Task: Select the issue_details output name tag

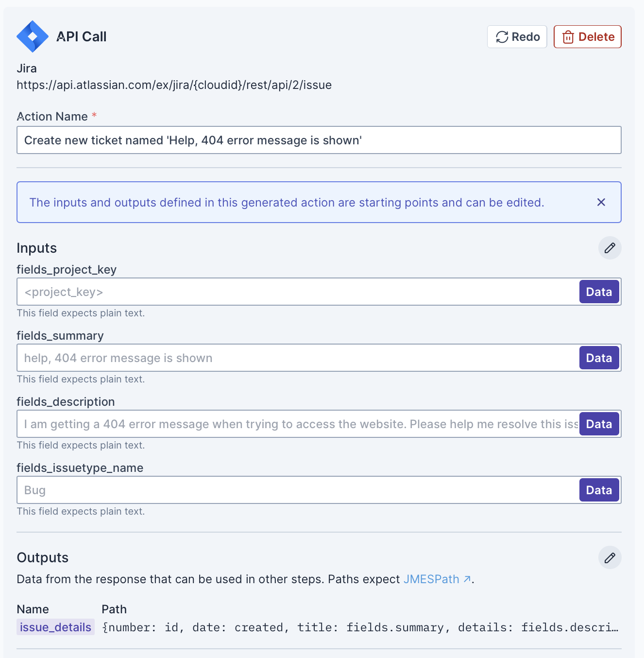Action: (55, 627)
